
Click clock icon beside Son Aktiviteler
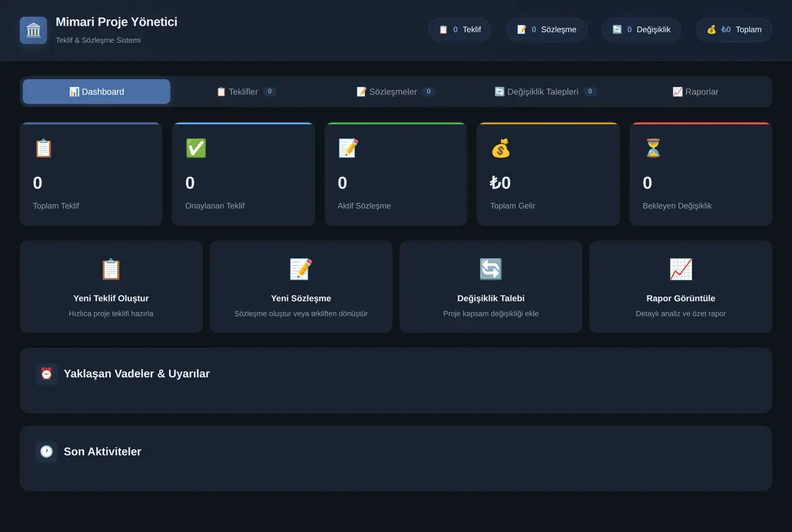(x=47, y=451)
